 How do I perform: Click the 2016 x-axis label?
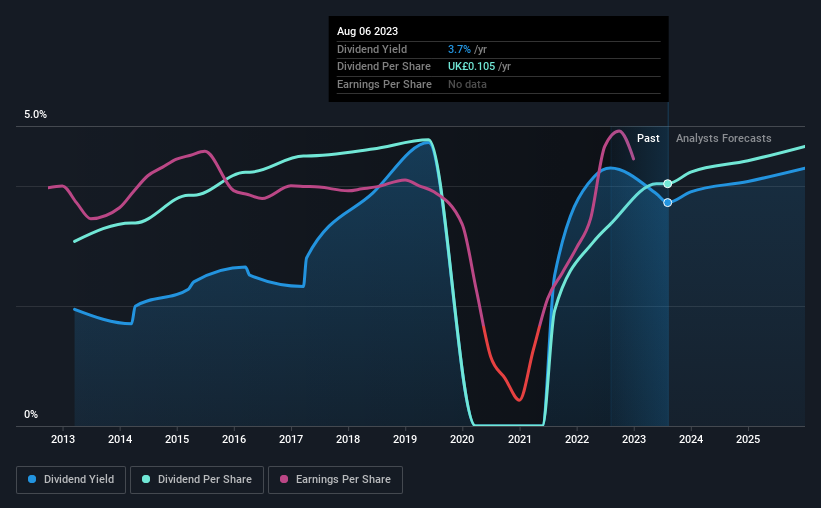[x=234, y=439]
